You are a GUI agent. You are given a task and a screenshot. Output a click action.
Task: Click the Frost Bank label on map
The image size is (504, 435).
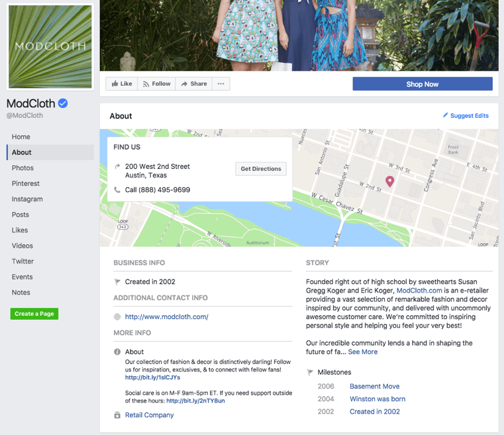point(453,150)
